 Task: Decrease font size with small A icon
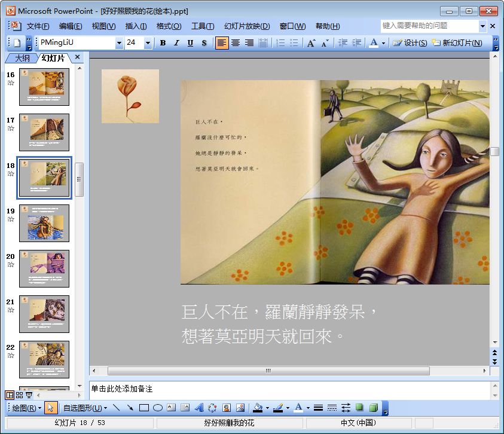(325, 43)
